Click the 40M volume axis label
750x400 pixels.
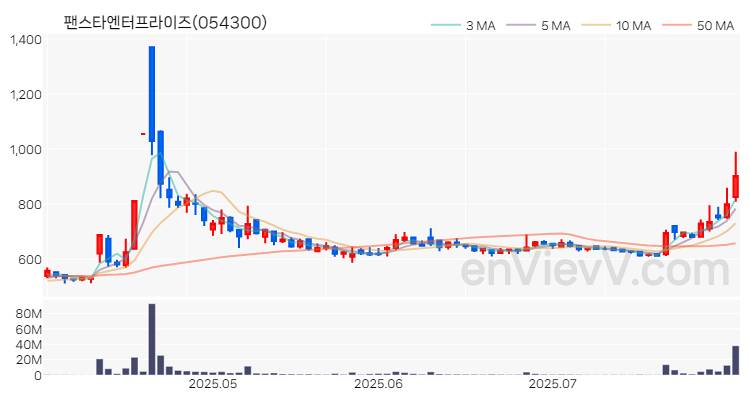click(29, 345)
